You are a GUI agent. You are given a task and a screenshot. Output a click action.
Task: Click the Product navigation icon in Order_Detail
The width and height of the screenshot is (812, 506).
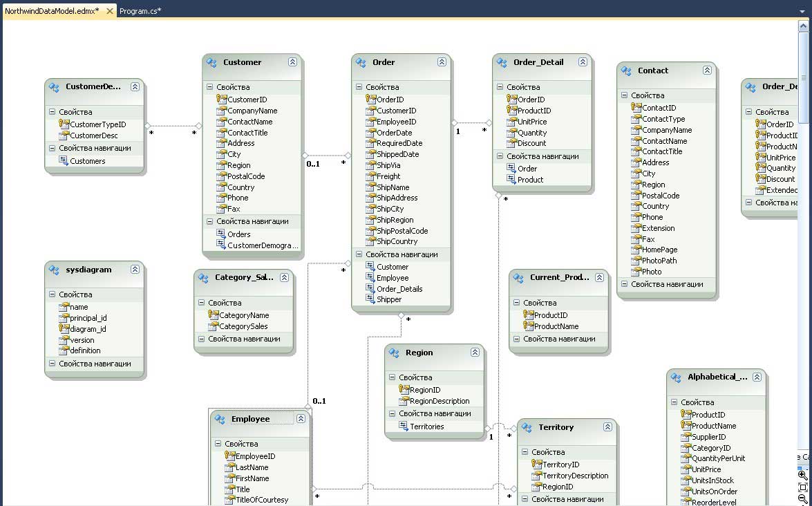click(x=511, y=179)
